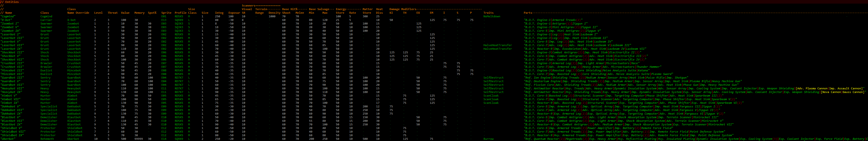Click the "Heavybot IX" entity name

click(11, 92)
